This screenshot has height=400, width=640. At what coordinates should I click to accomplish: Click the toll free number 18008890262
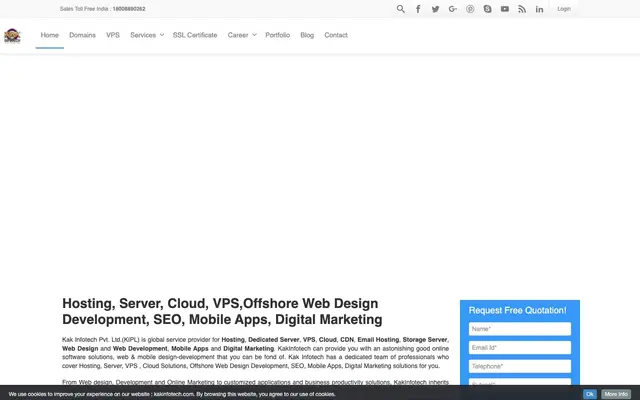[129, 9]
